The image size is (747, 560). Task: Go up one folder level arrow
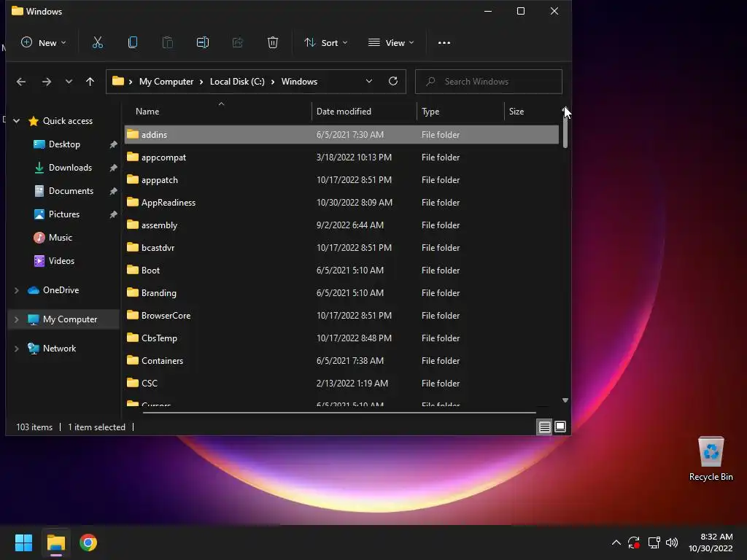(x=90, y=82)
